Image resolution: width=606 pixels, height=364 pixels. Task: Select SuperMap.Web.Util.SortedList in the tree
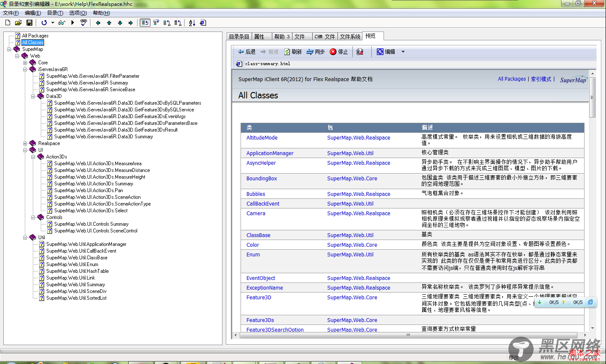(x=76, y=298)
